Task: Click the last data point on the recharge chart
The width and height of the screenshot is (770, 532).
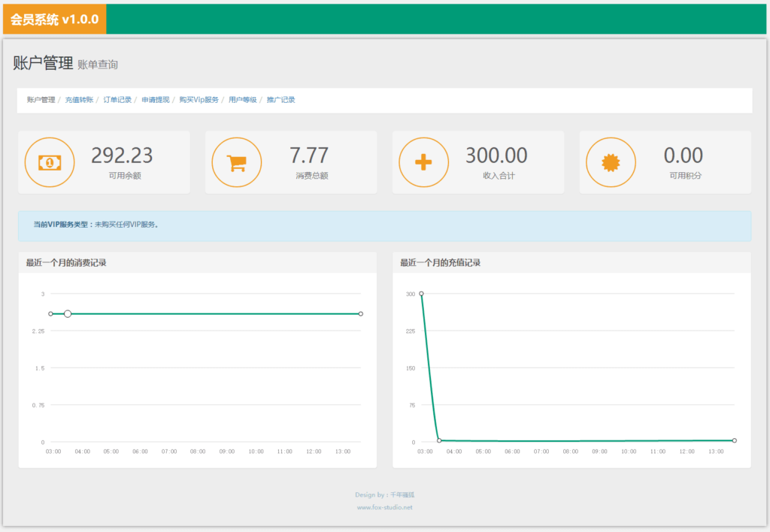Action: [735, 441]
